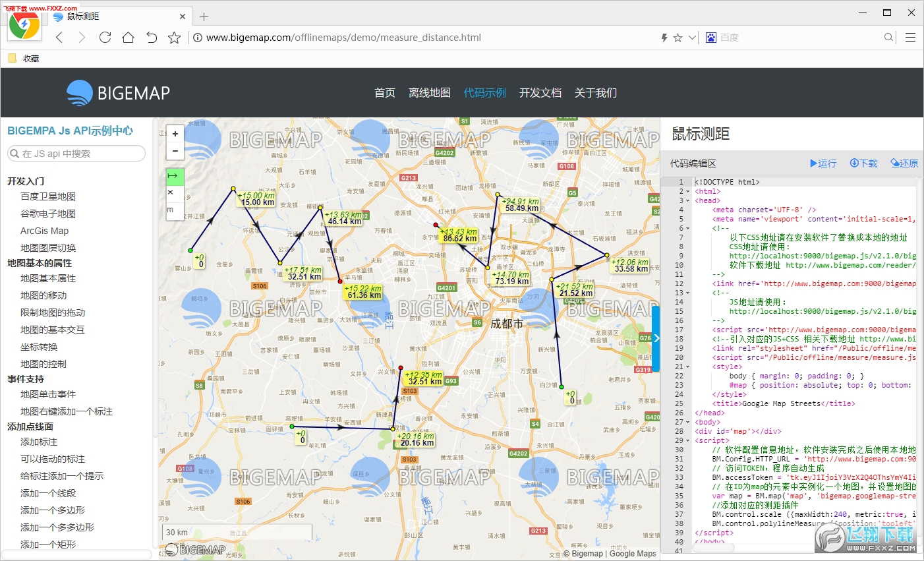Open the 关于我们 navigation item
This screenshot has height=561, width=924.
coord(596,93)
